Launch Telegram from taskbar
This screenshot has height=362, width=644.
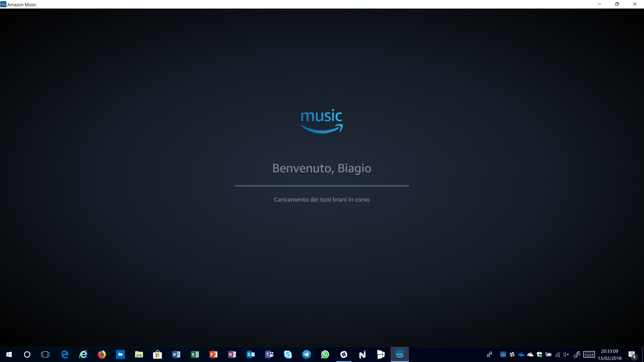[307, 354]
